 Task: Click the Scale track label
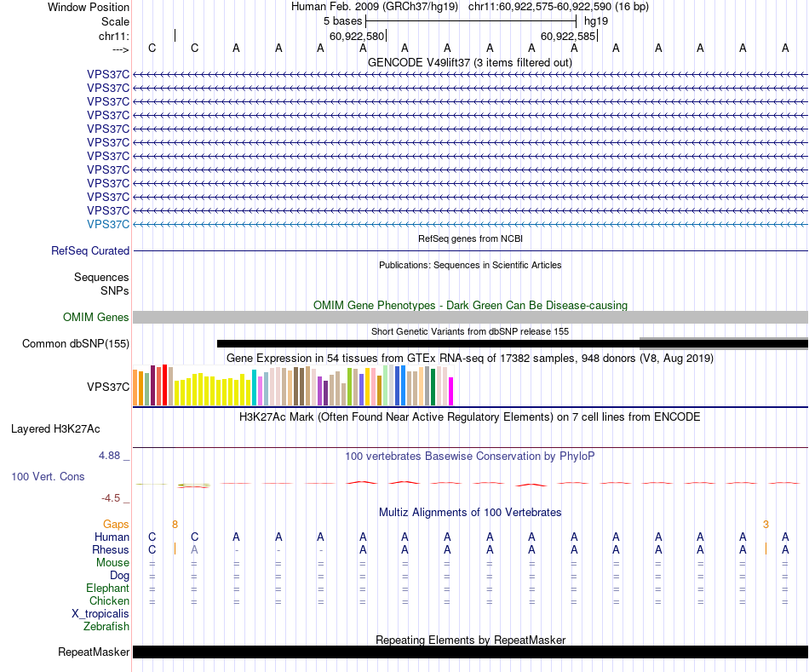coord(115,21)
